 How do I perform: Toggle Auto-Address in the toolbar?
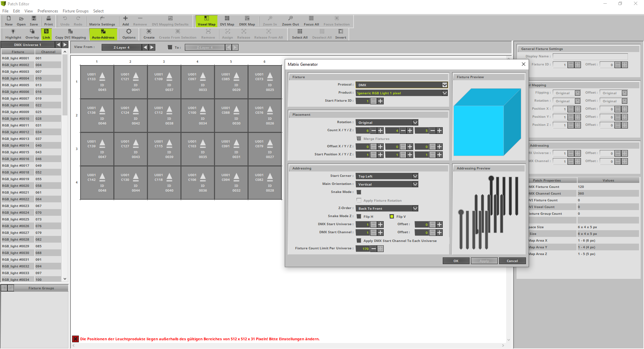coord(103,34)
